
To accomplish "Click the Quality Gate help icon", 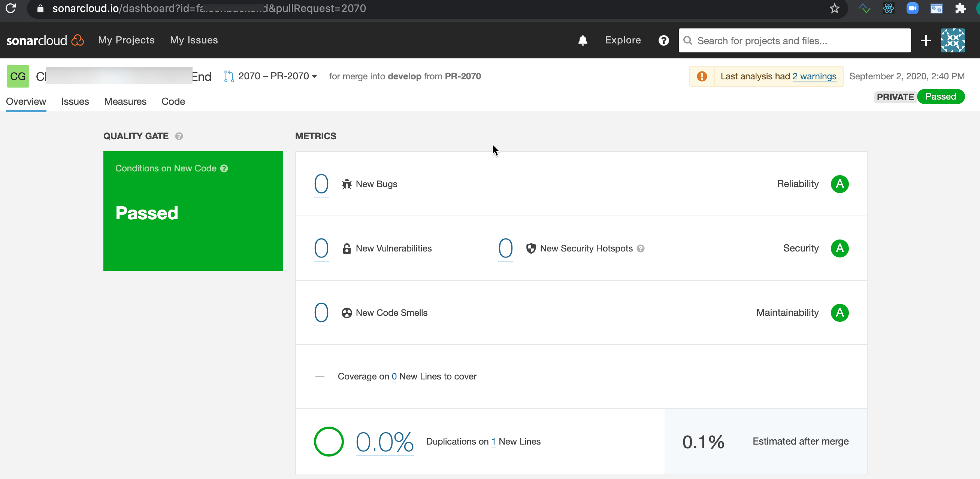I will pyautogui.click(x=179, y=136).
